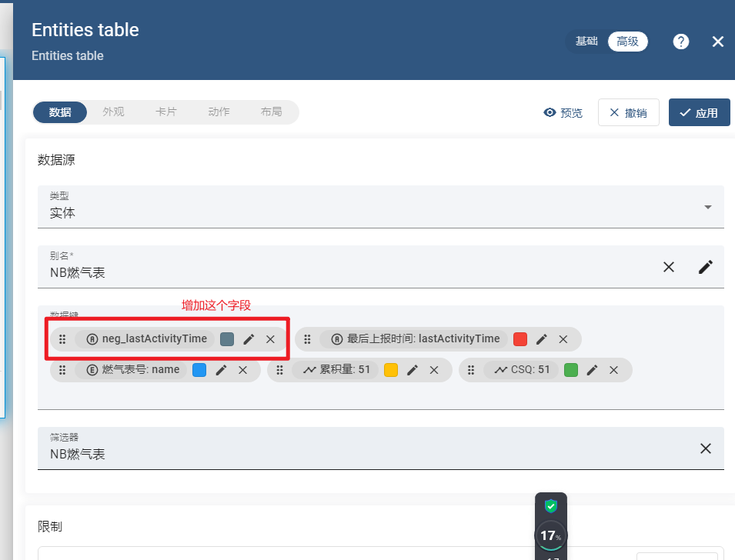Viewport: 735px width, 560px height.
Task: Click drag handle of 最后上报时间 key
Action: click(x=307, y=339)
